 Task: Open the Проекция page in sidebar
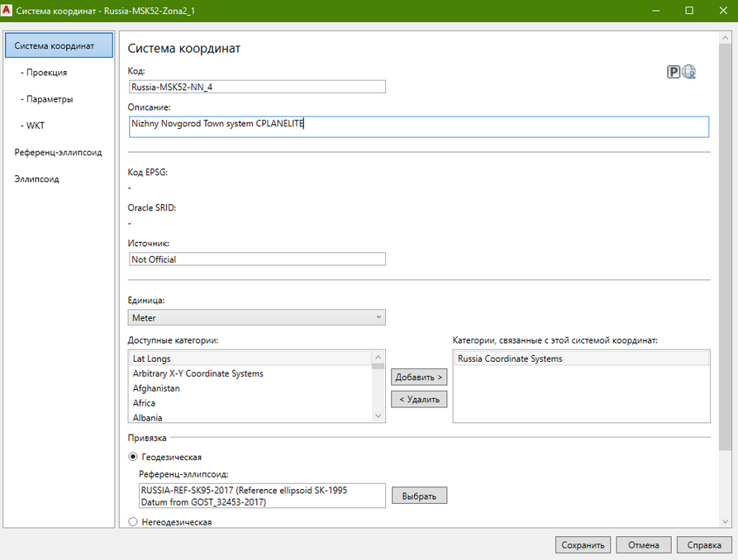tap(46, 73)
